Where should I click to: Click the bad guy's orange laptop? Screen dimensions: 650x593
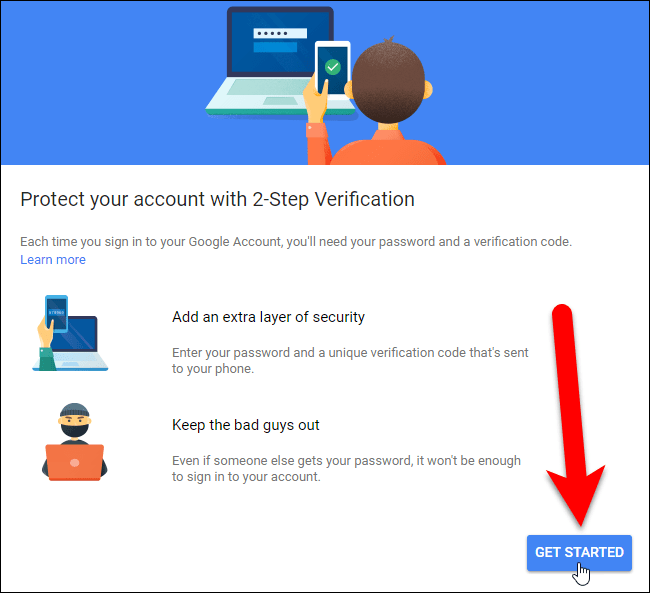(x=75, y=462)
